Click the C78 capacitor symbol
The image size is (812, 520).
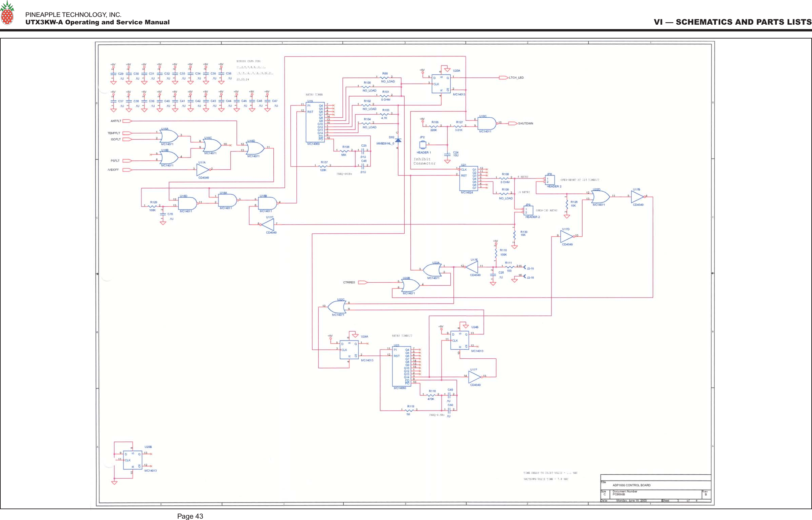[163, 214]
